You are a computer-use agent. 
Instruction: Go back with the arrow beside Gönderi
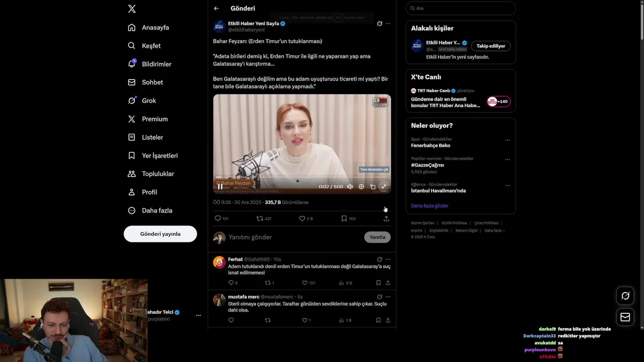[x=216, y=9]
